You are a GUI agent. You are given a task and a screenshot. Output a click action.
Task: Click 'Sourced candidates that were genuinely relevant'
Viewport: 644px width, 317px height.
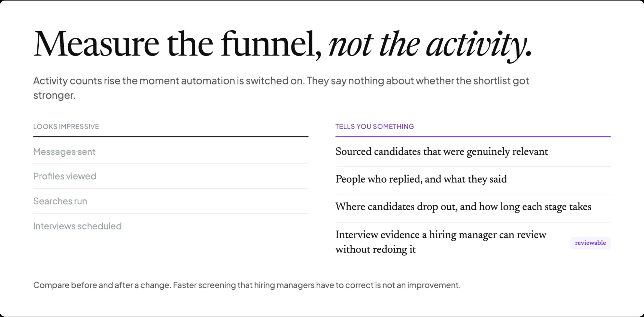coord(442,152)
